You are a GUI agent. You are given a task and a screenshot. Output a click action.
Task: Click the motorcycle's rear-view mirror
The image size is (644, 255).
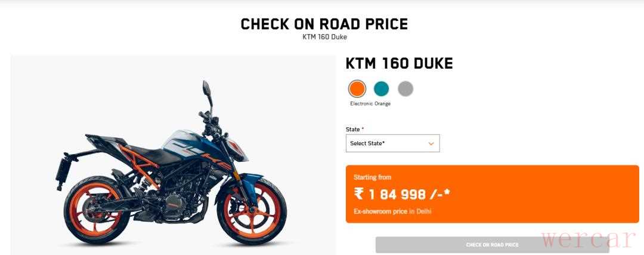[206, 89]
